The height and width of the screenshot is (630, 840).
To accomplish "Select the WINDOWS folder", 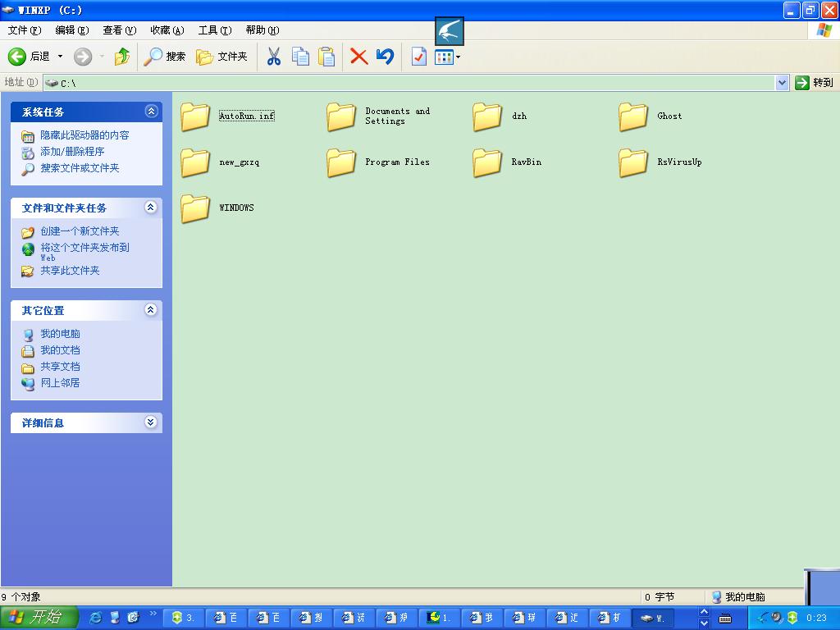I will pyautogui.click(x=217, y=208).
